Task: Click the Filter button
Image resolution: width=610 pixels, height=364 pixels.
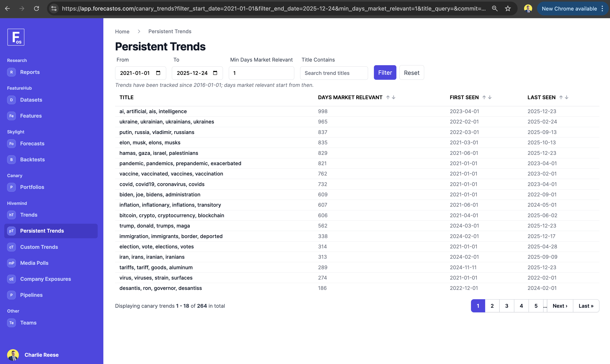Action: point(385,72)
